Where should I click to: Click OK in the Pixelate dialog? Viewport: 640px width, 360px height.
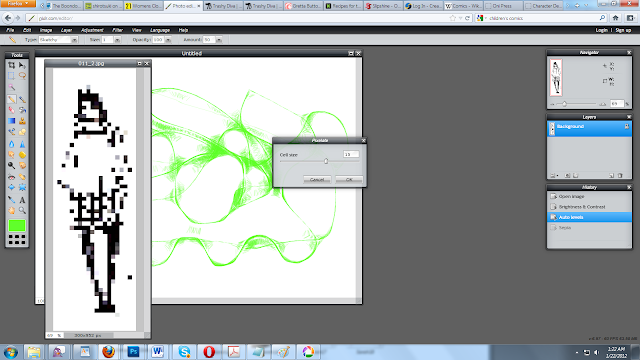click(x=349, y=180)
